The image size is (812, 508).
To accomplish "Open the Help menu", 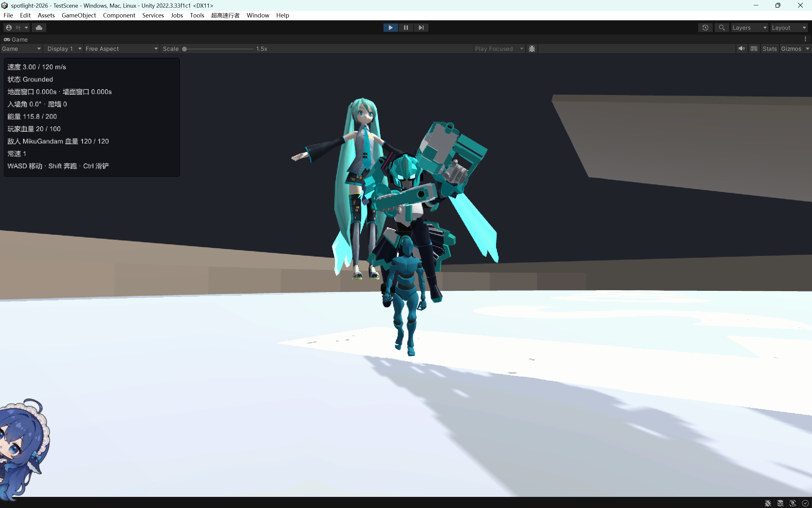I will pos(283,16).
